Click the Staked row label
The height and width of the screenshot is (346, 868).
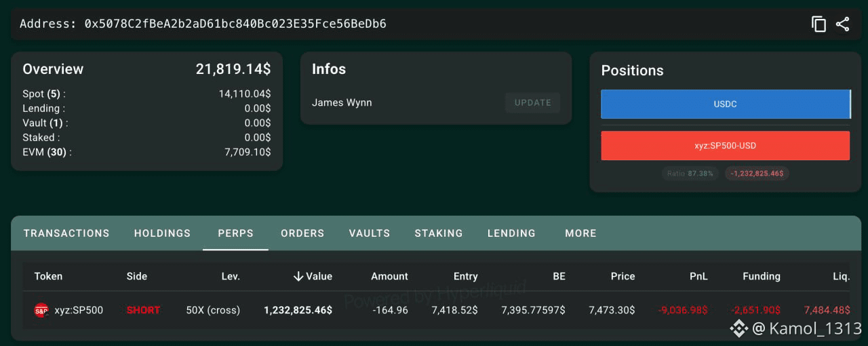point(41,138)
